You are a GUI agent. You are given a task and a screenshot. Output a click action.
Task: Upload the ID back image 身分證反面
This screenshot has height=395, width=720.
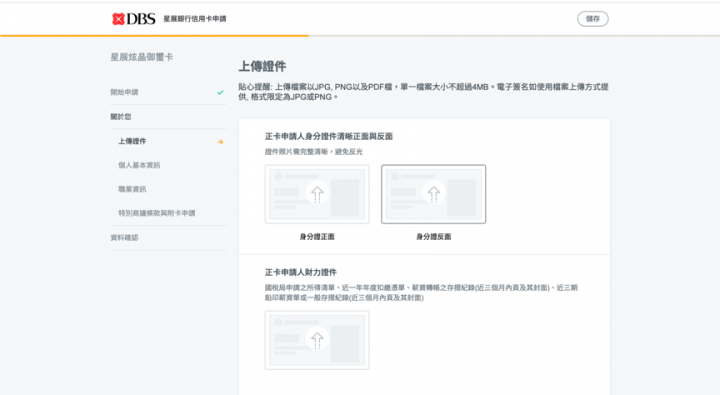click(x=433, y=194)
